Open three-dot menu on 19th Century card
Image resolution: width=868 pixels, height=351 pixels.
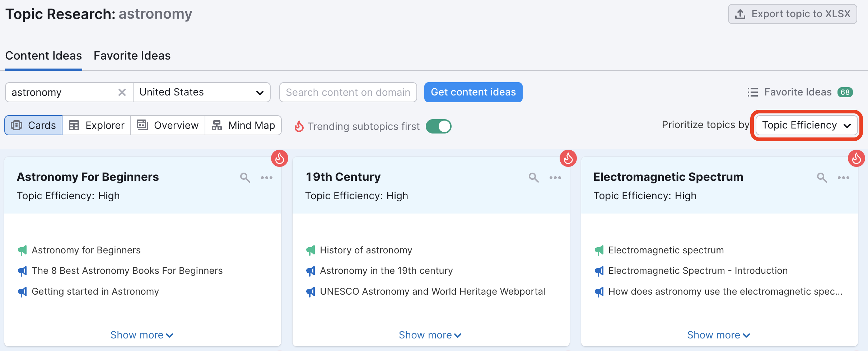555,178
